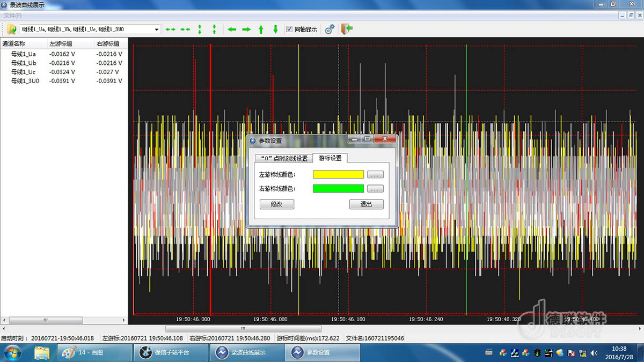Click the green right arrow icon
The width and height of the screenshot is (644, 362).
coord(246,29)
